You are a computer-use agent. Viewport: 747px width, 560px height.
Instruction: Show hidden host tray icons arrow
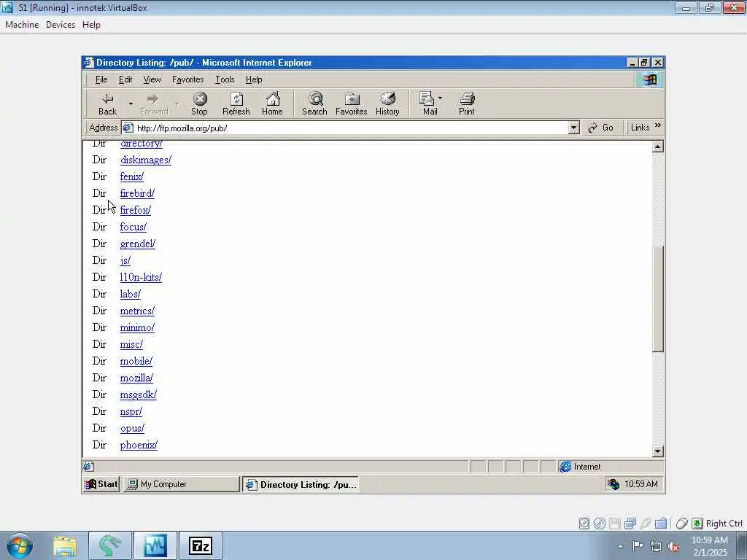[620, 546]
